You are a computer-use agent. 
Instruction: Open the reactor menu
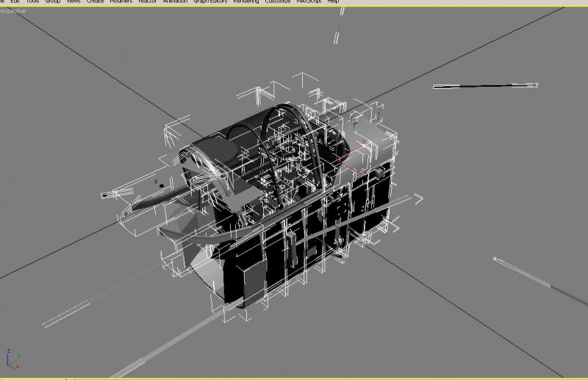[148, 1]
